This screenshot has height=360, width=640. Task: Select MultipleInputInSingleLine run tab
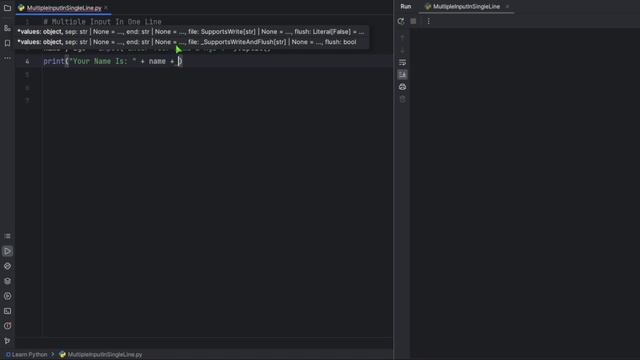coord(466,7)
